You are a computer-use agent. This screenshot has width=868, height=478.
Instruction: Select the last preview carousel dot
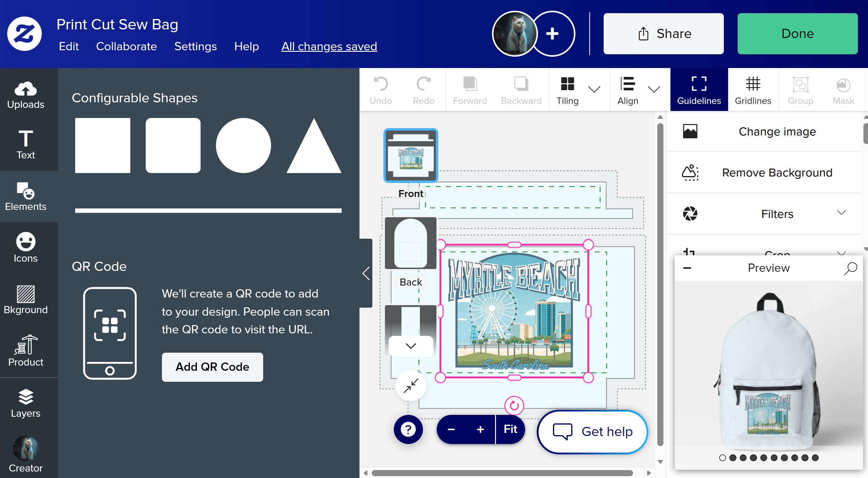815,458
